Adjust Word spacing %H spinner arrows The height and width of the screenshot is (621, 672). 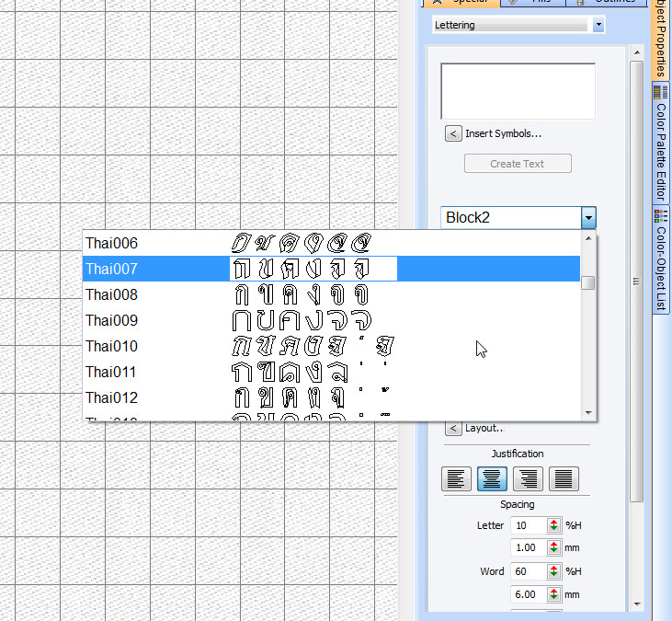click(554, 571)
